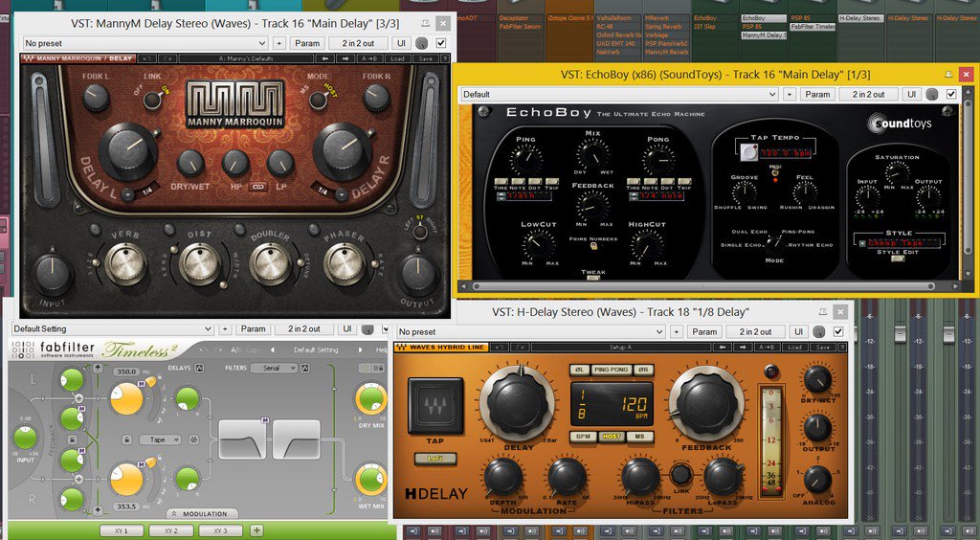Expand the MODULATION section in Timeless
Screen dimensions: 980x540
click(202, 514)
